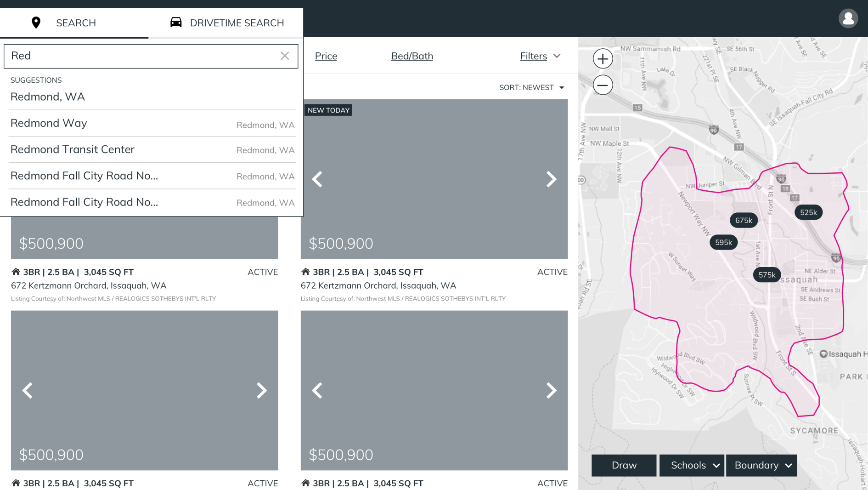The width and height of the screenshot is (868, 490).
Task: Open the bottom-left listing photo thumbnail
Action: (x=144, y=390)
